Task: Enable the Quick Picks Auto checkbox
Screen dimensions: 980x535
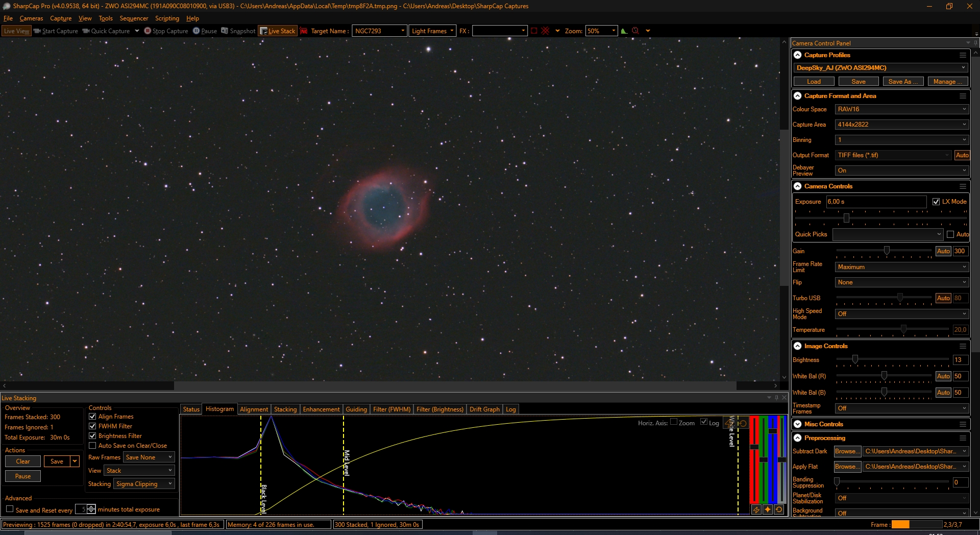Action: point(950,234)
